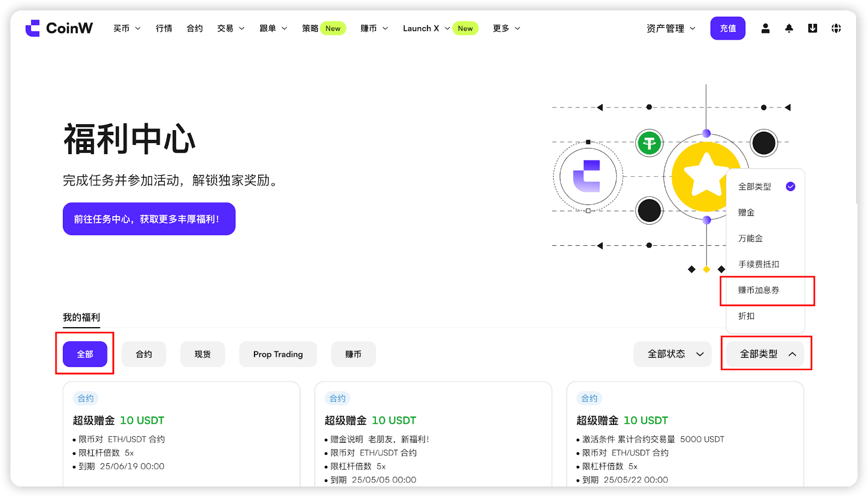Click the text 到期 25/05/22 00:00
Viewport: 868px width, 497px height.
click(625, 480)
